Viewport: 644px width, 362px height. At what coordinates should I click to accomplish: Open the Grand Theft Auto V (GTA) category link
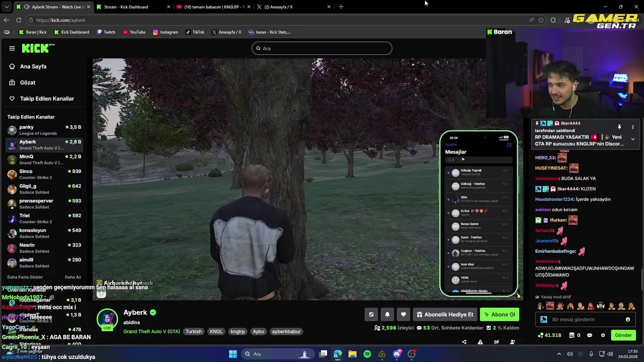pos(151,331)
